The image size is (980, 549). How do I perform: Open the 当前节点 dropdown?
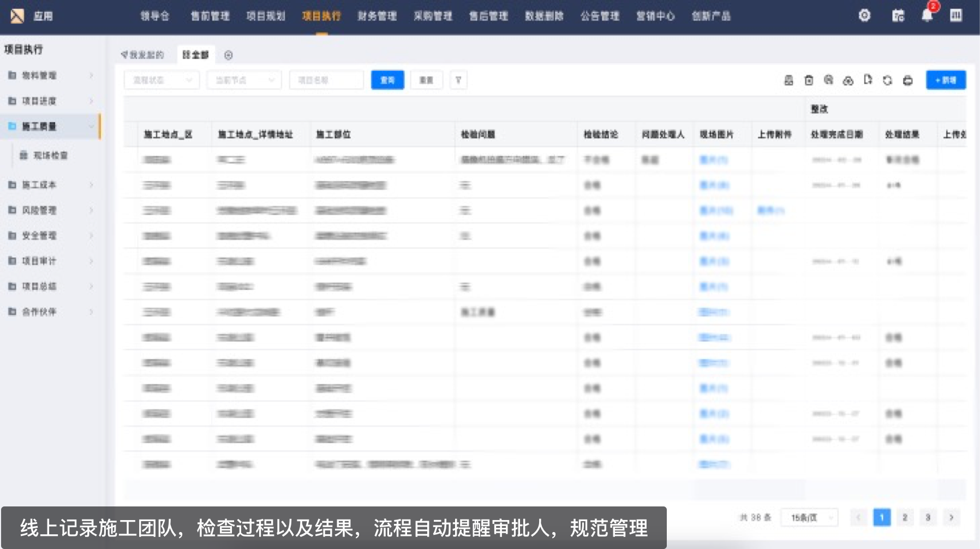coord(244,80)
